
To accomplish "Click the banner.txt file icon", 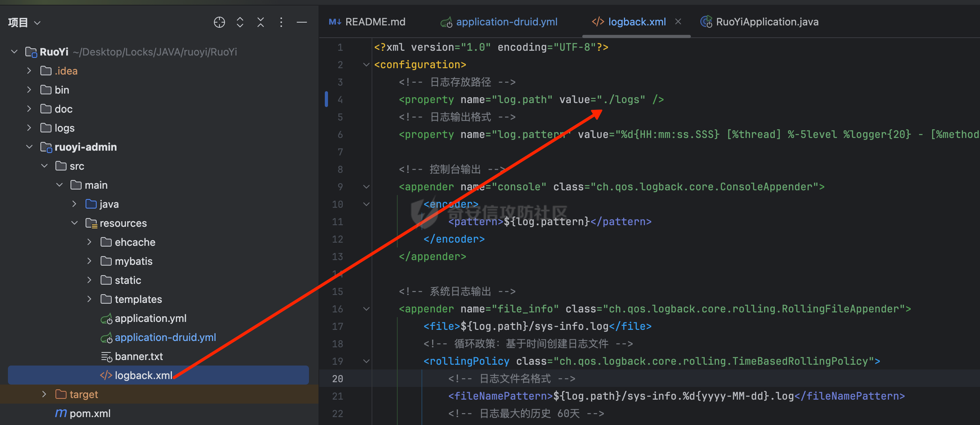I will [x=106, y=356].
